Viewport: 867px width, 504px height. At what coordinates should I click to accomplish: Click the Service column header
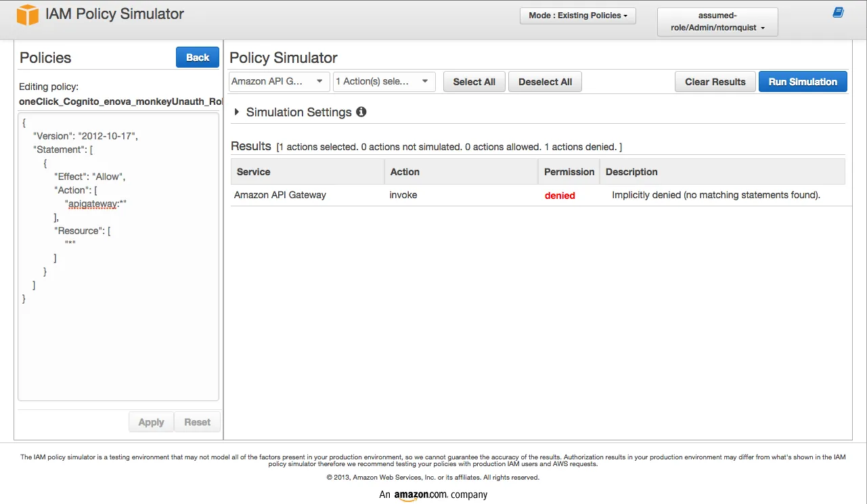pos(308,172)
